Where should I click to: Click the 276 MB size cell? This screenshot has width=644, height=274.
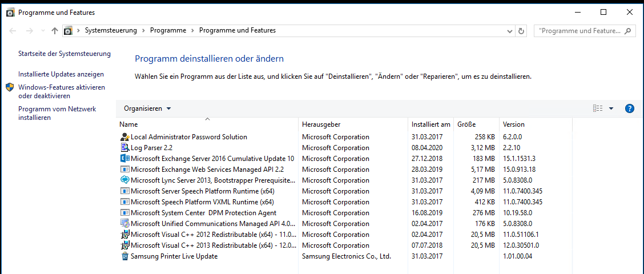(x=484, y=213)
